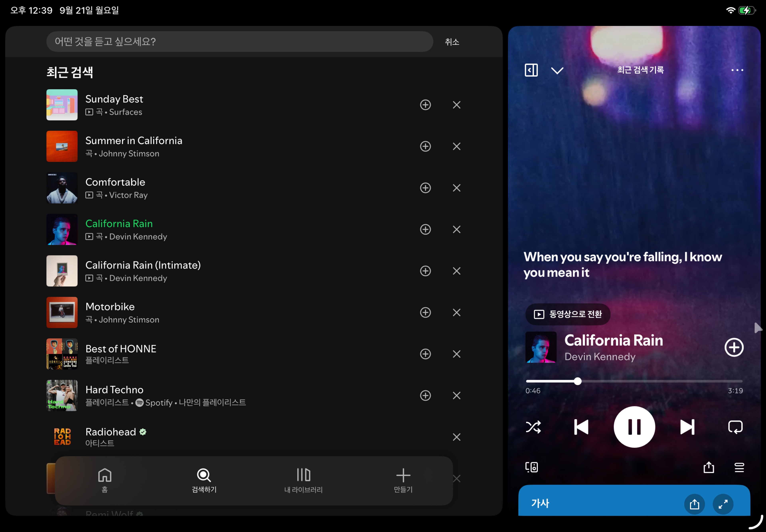Viewport: 766px width, 532px height.
Task: Add Motorbike to library
Action: (x=425, y=312)
